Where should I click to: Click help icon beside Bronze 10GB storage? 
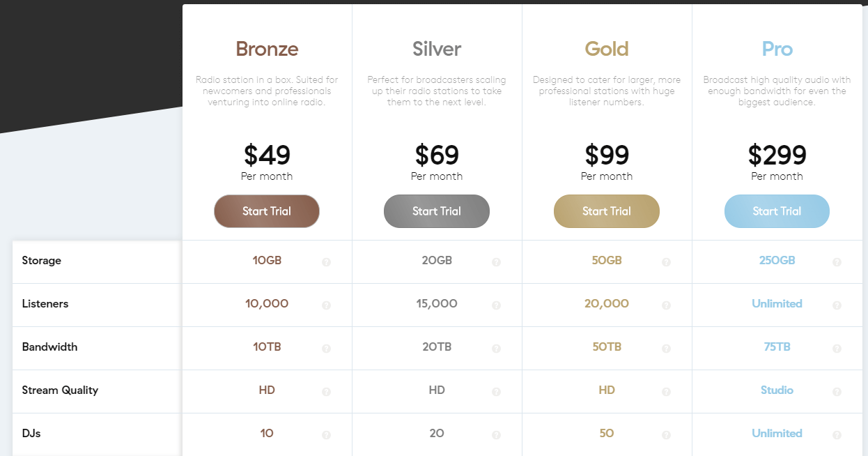click(x=326, y=262)
